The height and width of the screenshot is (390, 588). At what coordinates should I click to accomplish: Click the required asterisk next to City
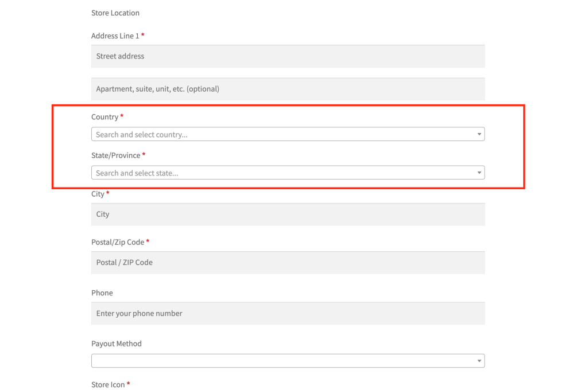(109, 194)
